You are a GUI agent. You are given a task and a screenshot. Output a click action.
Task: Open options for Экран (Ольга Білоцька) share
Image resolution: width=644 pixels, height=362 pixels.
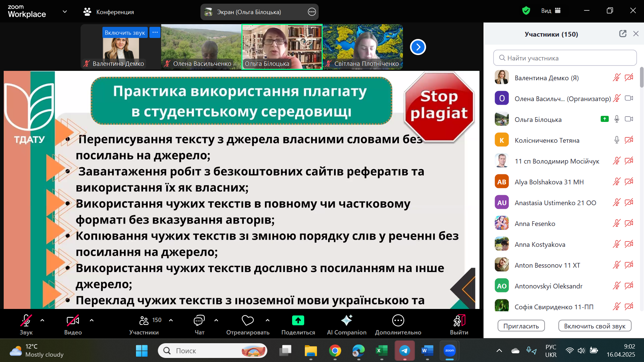(312, 12)
